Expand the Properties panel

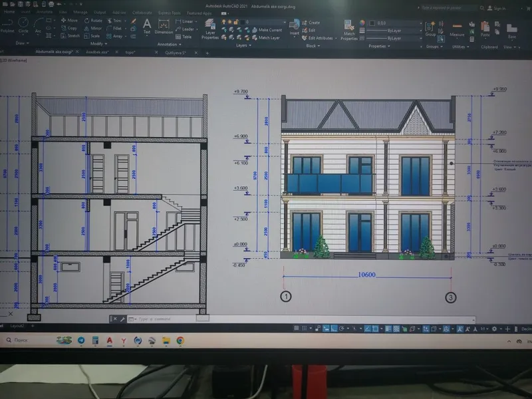(379, 46)
